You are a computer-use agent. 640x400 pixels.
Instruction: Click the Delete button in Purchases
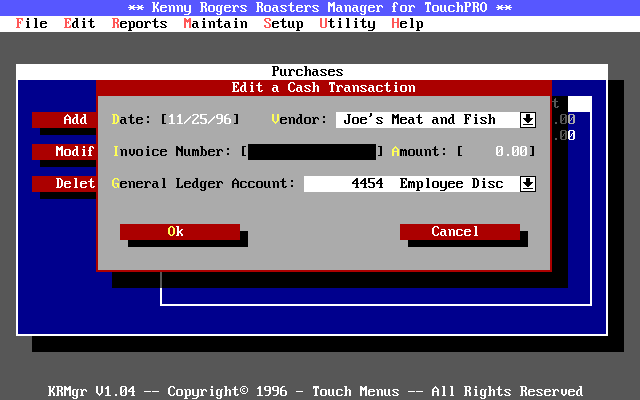64,184
